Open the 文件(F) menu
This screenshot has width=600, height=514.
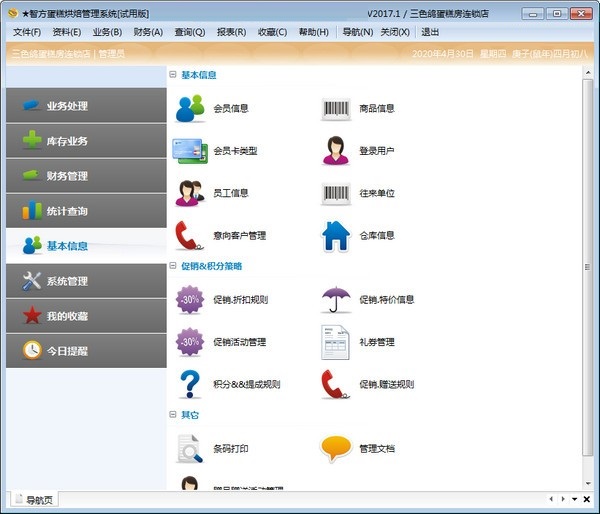click(27, 32)
